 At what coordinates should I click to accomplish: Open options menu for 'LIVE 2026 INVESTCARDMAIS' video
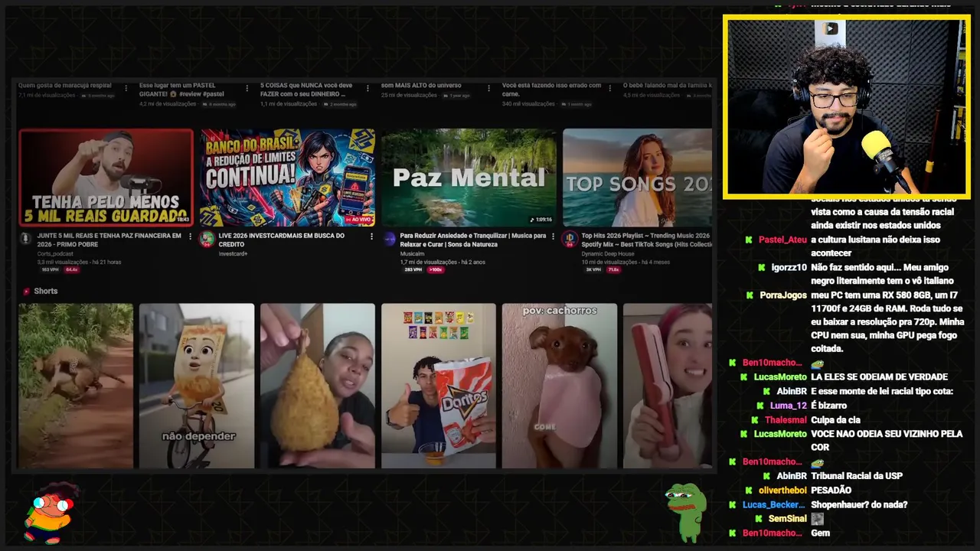point(371,236)
